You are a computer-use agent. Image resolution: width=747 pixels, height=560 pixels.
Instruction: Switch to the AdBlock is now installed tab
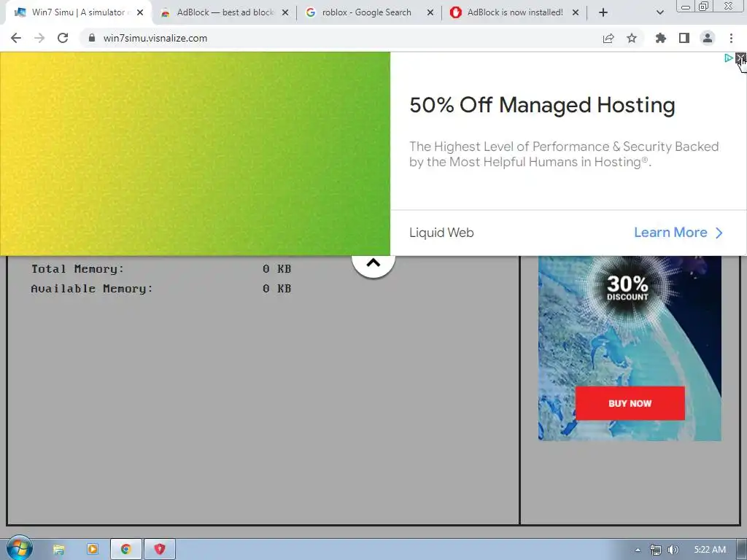pyautogui.click(x=515, y=13)
